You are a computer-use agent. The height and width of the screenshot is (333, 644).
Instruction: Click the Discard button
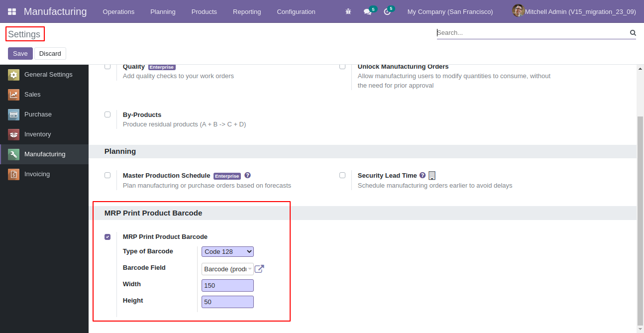(50, 54)
